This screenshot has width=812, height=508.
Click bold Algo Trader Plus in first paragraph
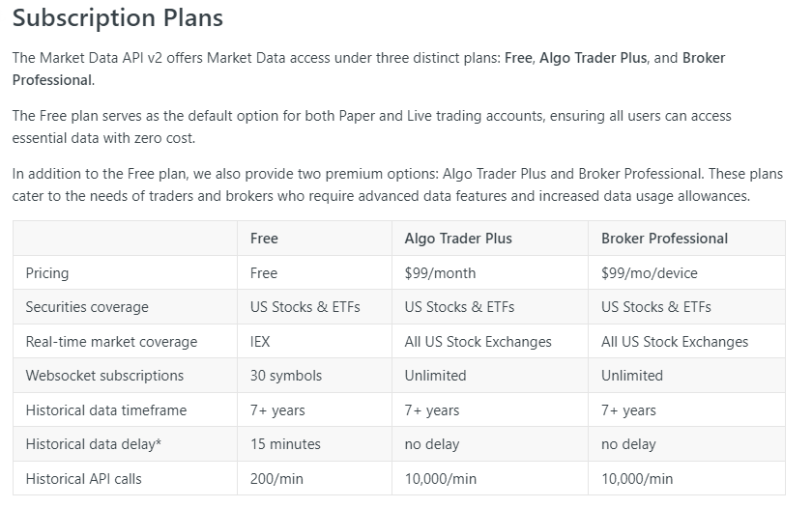pos(594,58)
